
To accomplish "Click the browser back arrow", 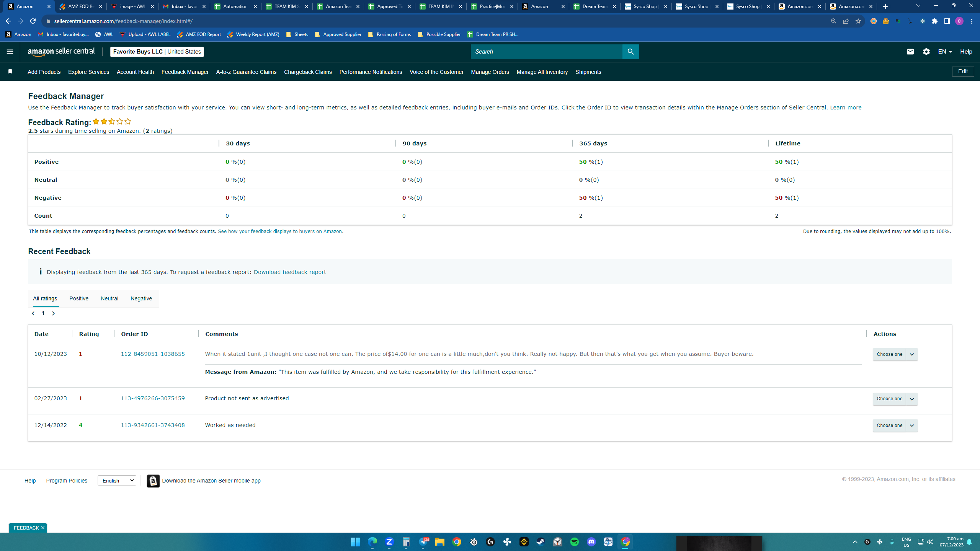I will (8, 21).
